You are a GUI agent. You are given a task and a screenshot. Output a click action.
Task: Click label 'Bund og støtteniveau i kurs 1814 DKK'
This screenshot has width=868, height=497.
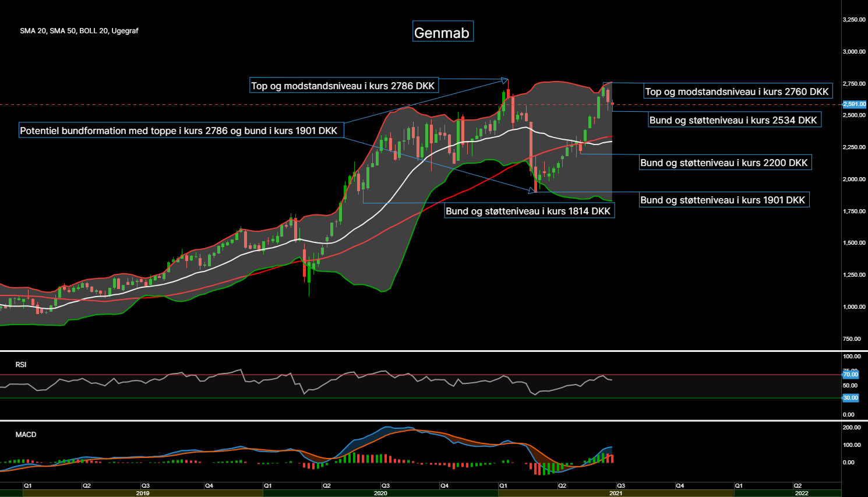[x=529, y=211]
